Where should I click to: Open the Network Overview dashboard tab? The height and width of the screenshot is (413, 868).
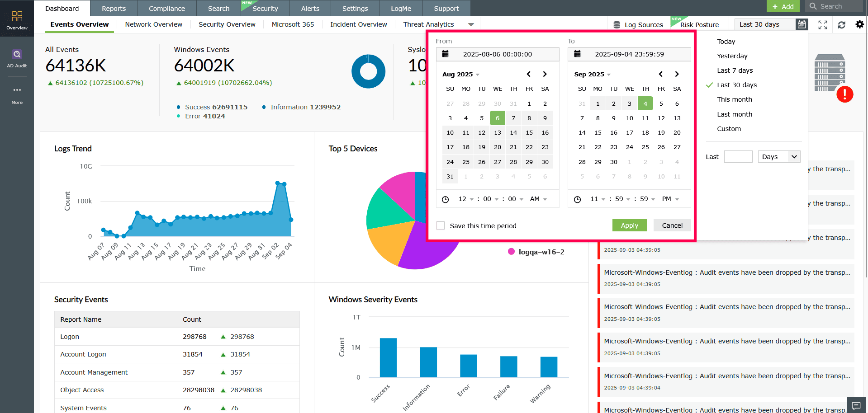[153, 24]
